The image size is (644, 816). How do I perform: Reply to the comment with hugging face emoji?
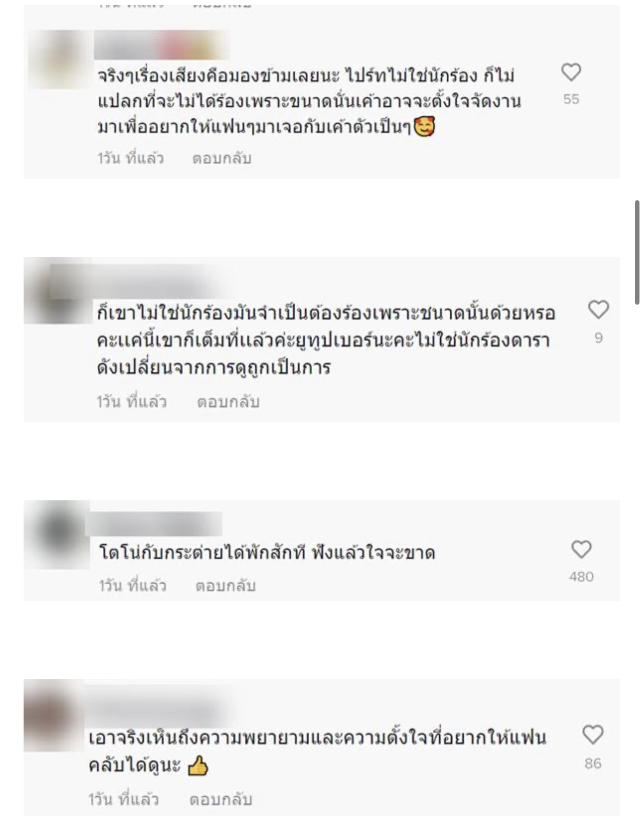point(222,159)
